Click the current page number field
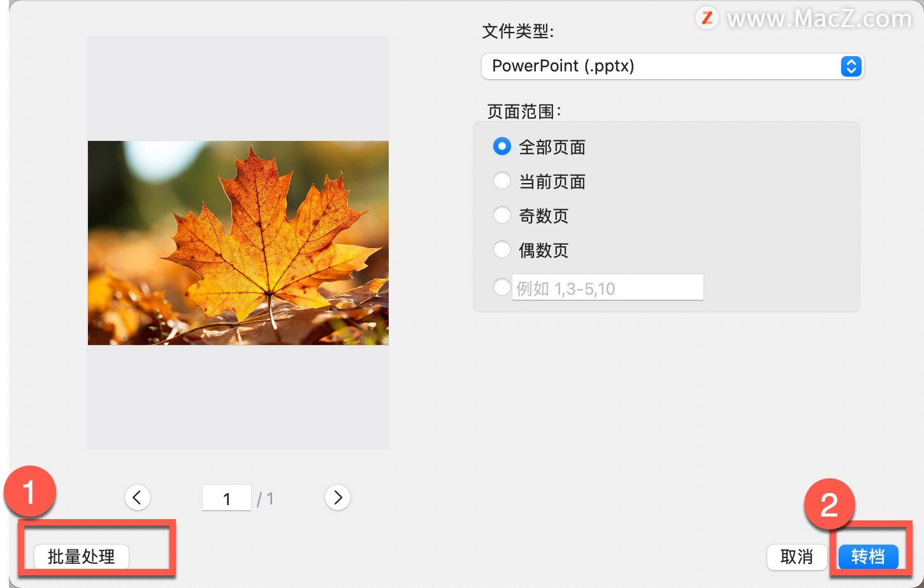The width and height of the screenshot is (924, 588). tap(227, 498)
